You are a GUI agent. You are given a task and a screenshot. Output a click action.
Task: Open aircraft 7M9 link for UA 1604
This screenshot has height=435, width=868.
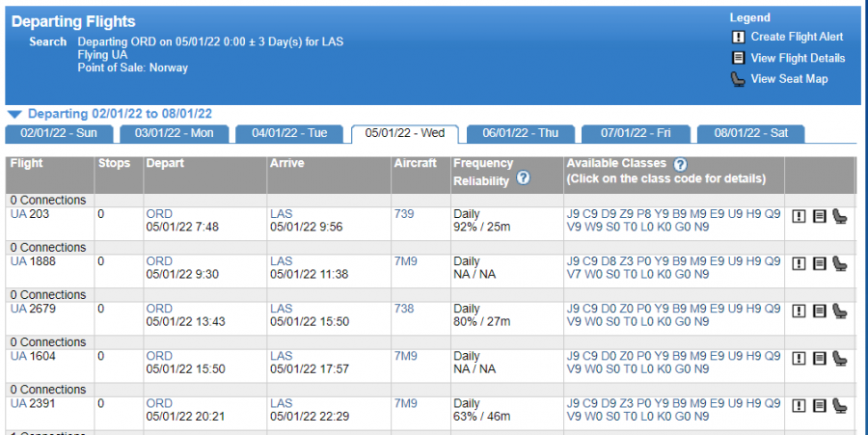406,357
